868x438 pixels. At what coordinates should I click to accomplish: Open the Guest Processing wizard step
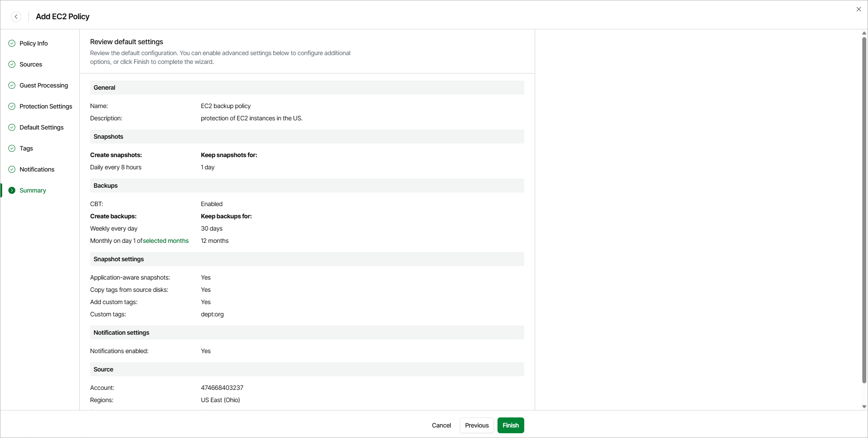[x=44, y=85]
